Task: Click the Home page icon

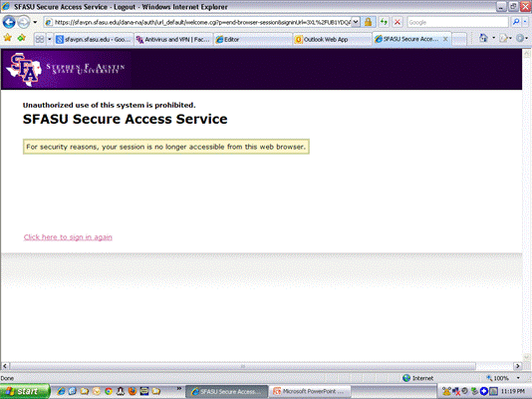Action: (483, 38)
